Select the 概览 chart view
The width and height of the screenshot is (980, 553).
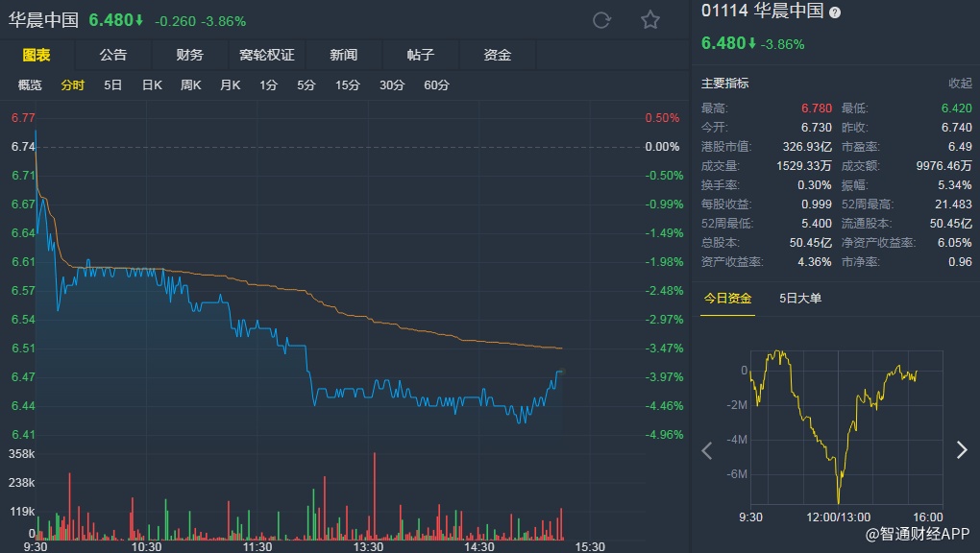30,85
